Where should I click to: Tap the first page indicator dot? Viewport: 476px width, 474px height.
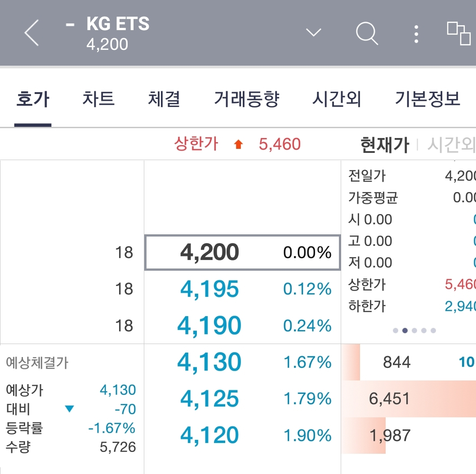(x=395, y=331)
